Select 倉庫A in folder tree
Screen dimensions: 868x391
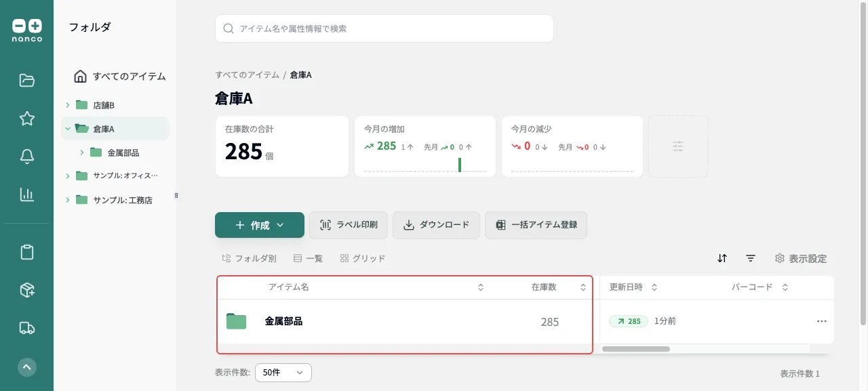tap(104, 128)
